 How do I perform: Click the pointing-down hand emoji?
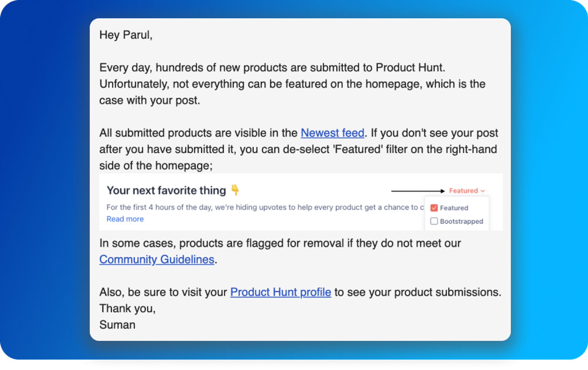click(x=235, y=190)
